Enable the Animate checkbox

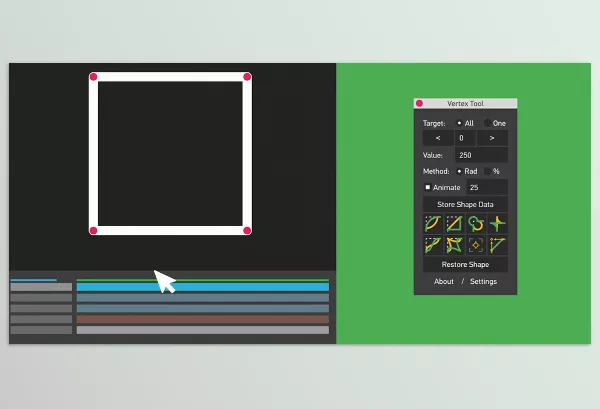click(x=428, y=187)
